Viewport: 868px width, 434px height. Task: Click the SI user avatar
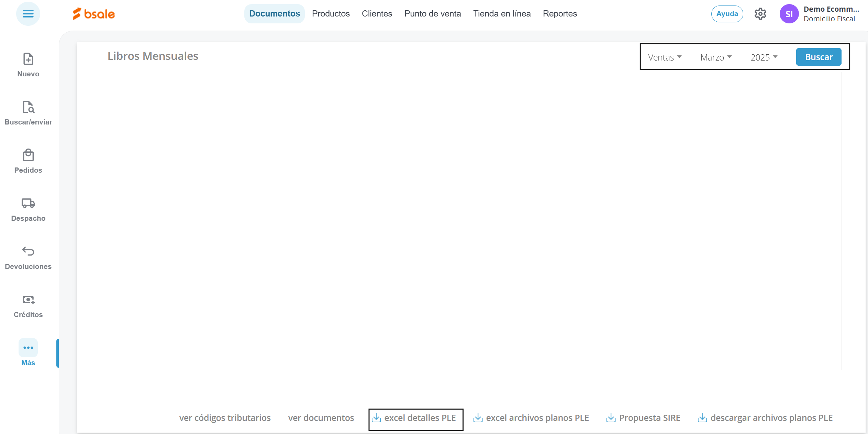tap(789, 14)
